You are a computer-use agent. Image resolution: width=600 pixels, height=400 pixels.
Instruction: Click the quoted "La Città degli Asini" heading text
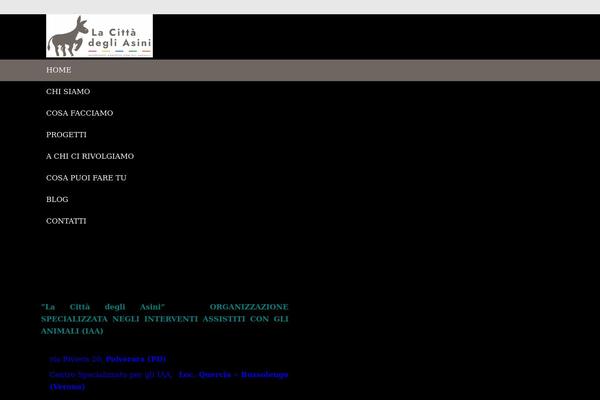coord(102,306)
